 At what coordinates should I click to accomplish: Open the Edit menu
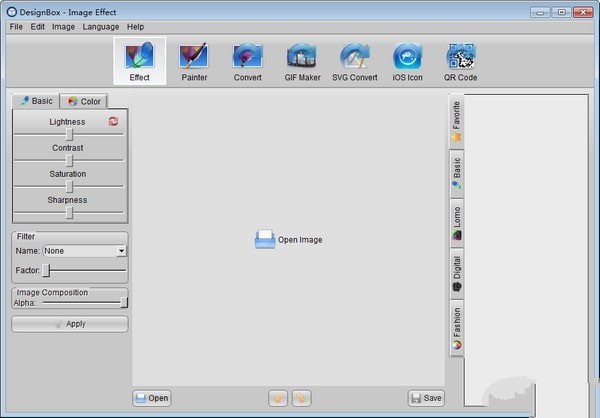click(38, 27)
